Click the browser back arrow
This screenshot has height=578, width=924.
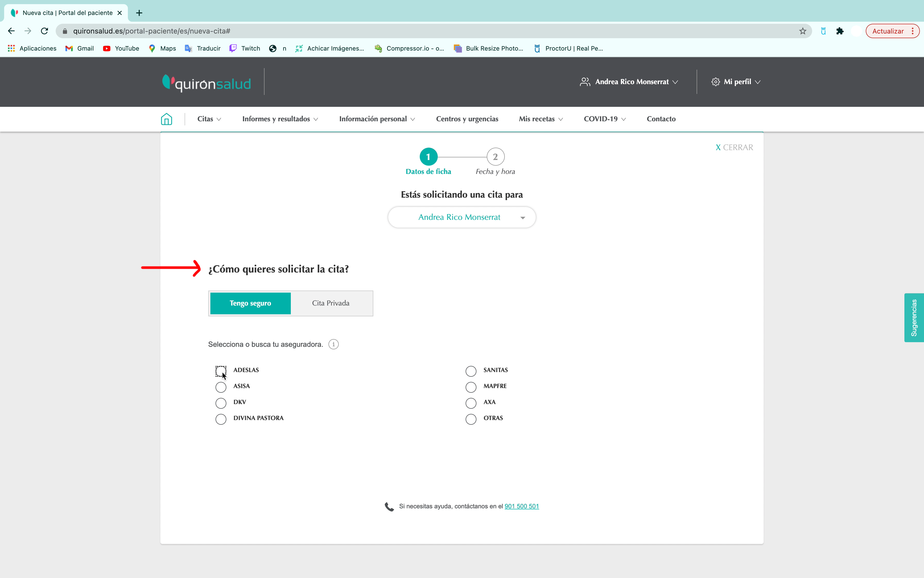click(11, 31)
